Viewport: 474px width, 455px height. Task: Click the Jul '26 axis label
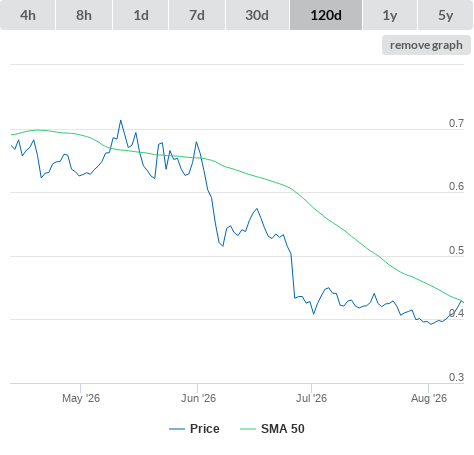point(311,398)
